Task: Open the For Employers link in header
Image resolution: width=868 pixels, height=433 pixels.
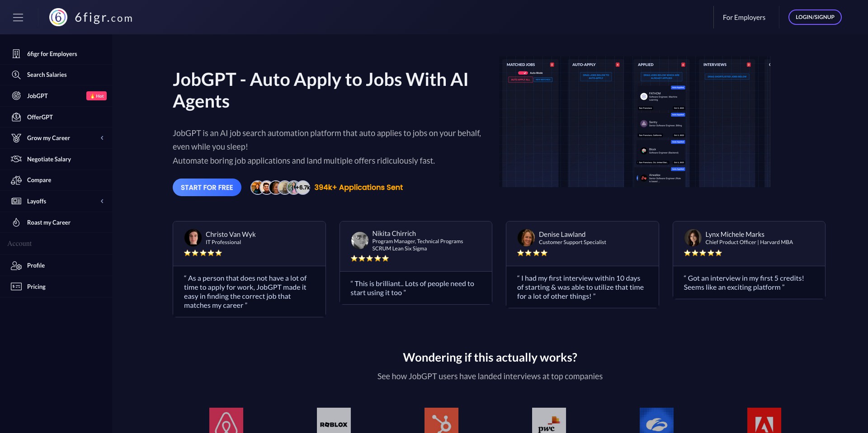Action: click(744, 18)
